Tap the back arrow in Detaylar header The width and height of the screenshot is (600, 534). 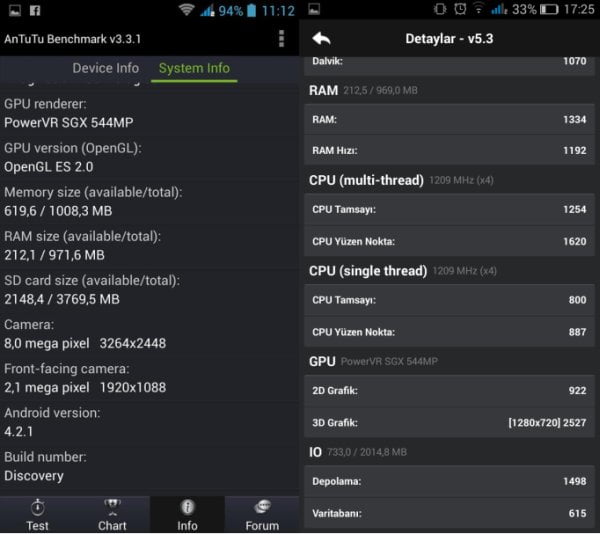tap(321, 39)
